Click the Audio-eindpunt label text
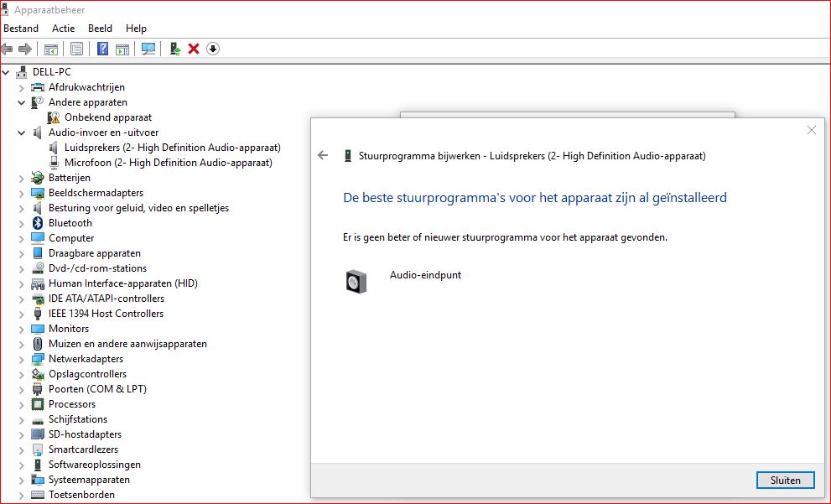The width and height of the screenshot is (831, 504). 426,275
